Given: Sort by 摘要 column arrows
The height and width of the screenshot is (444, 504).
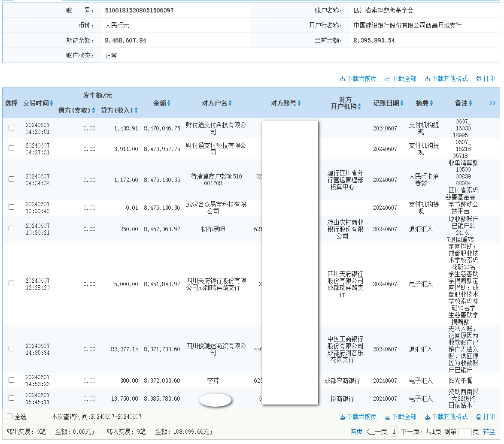Looking at the screenshot, I should pyautogui.click(x=431, y=103).
